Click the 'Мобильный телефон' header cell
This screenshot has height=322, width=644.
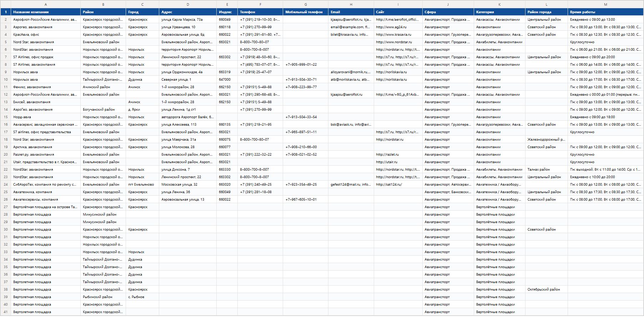(306, 12)
